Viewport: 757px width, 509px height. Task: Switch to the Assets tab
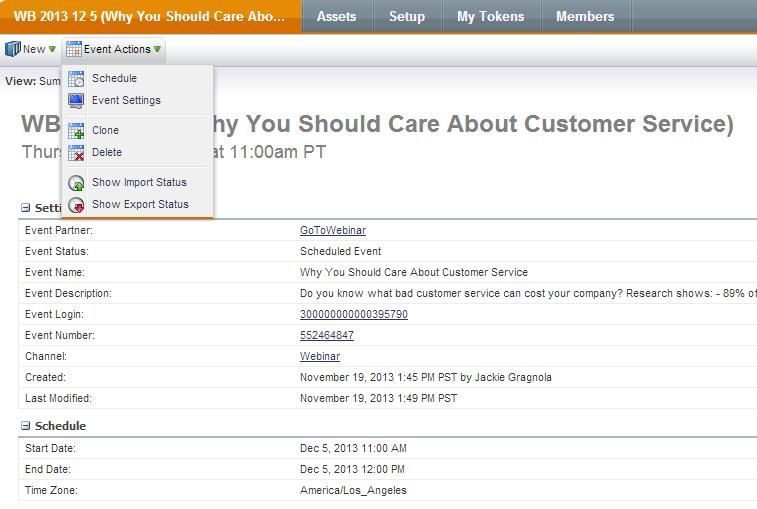tap(336, 16)
